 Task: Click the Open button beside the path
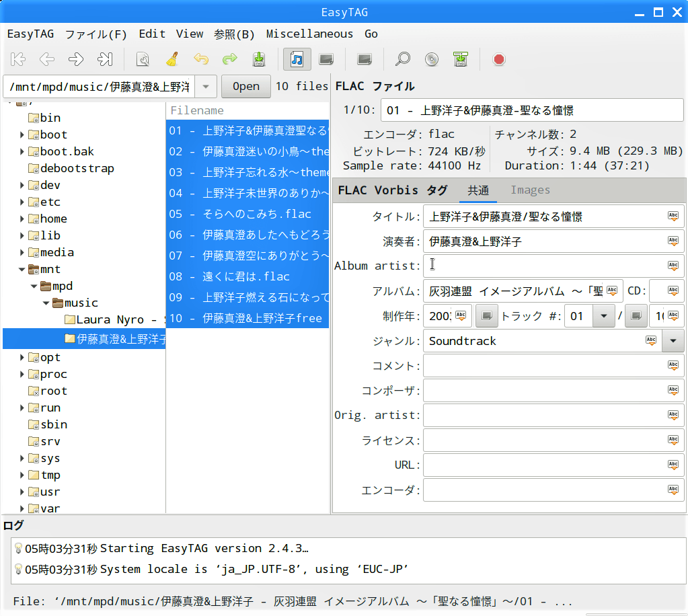[245, 87]
